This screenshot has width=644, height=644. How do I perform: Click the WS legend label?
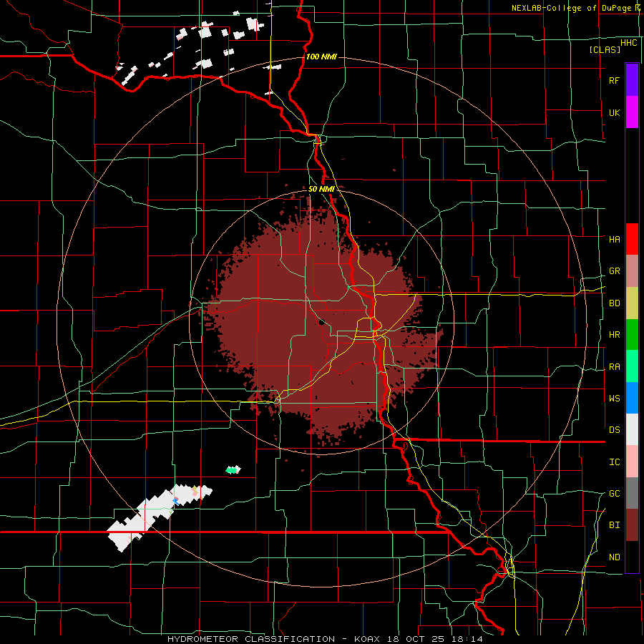614,399
